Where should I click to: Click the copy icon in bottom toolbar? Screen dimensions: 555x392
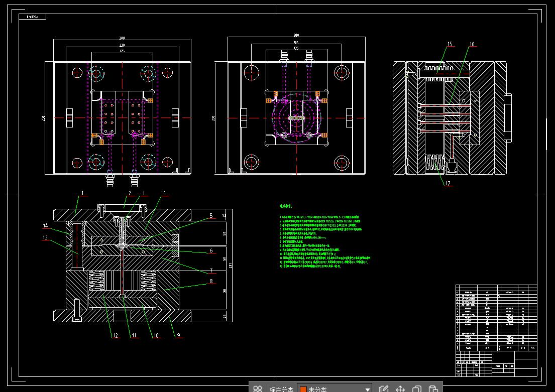coord(416,389)
